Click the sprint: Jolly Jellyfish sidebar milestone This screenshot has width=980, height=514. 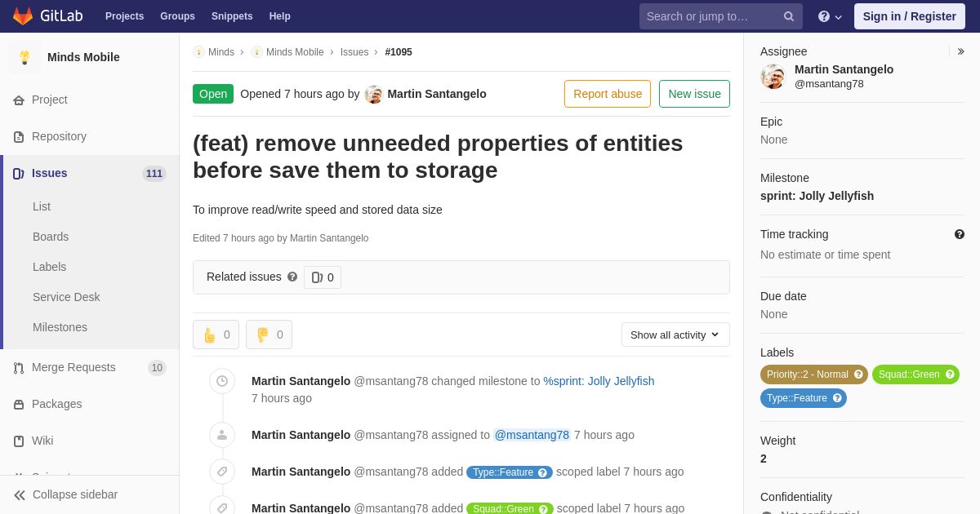point(817,196)
